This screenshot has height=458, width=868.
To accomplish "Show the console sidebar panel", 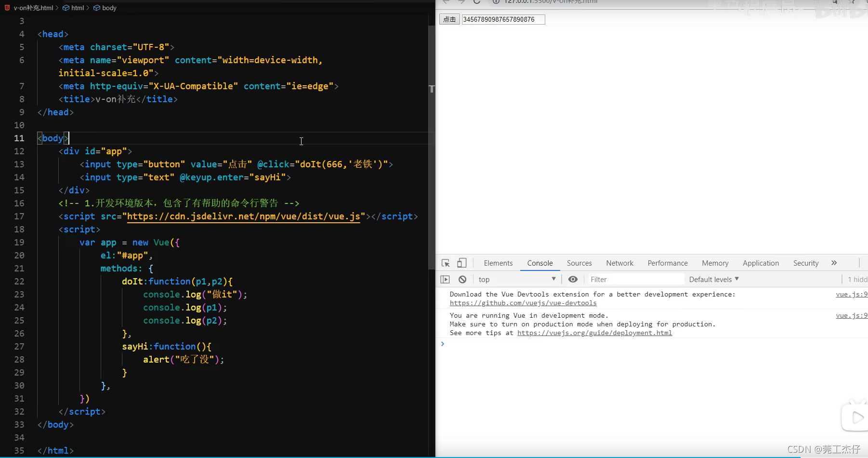I will [x=445, y=280].
